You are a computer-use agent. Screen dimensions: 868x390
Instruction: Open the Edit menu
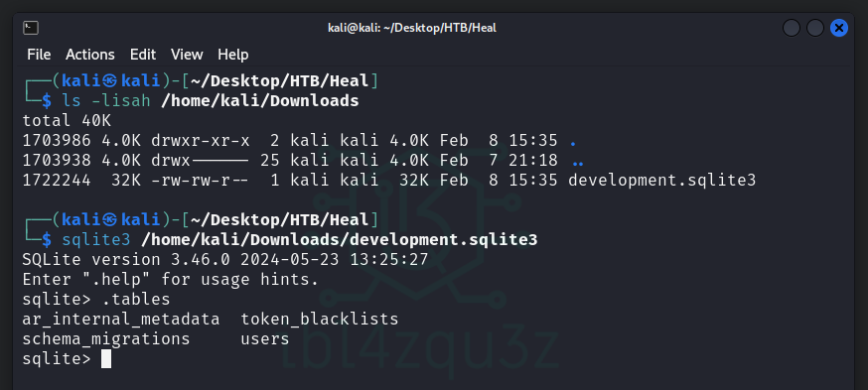[143, 55]
